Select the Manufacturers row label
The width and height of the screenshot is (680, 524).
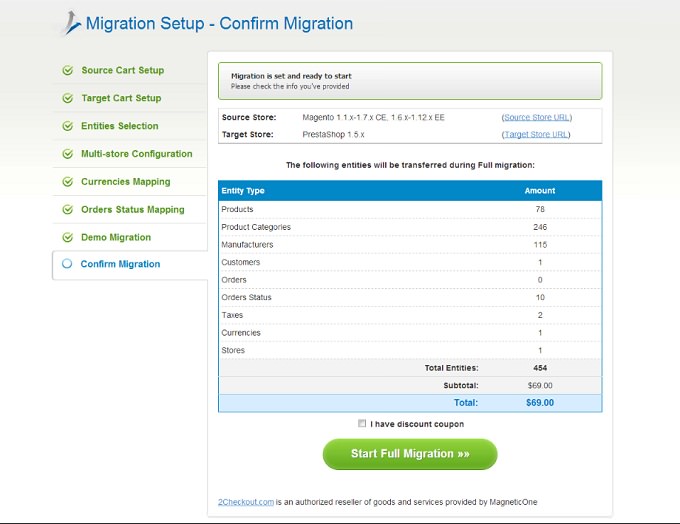point(247,245)
